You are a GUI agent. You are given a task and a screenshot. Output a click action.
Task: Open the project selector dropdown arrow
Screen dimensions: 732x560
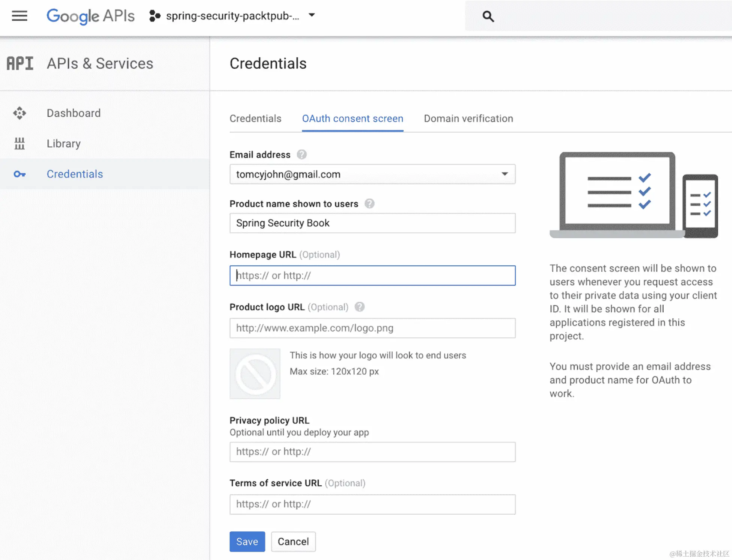(x=312, y=15)
